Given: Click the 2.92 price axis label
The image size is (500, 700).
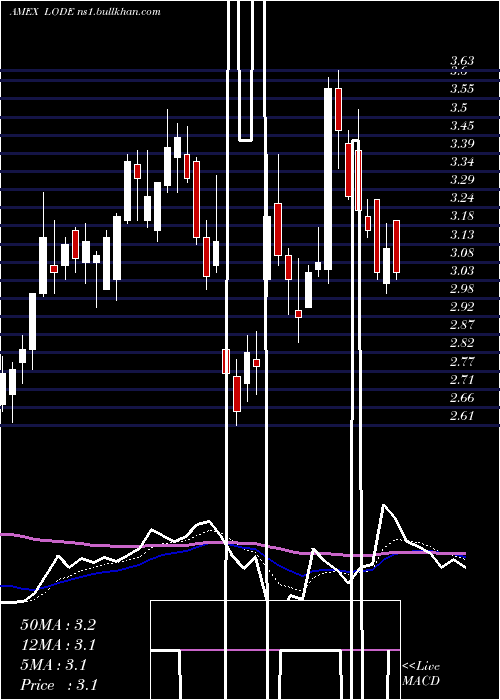Looking at the screenshot, I should [462, 307].
